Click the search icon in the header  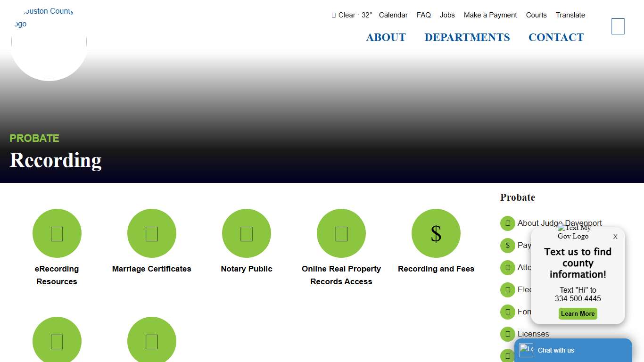(618, 26)
